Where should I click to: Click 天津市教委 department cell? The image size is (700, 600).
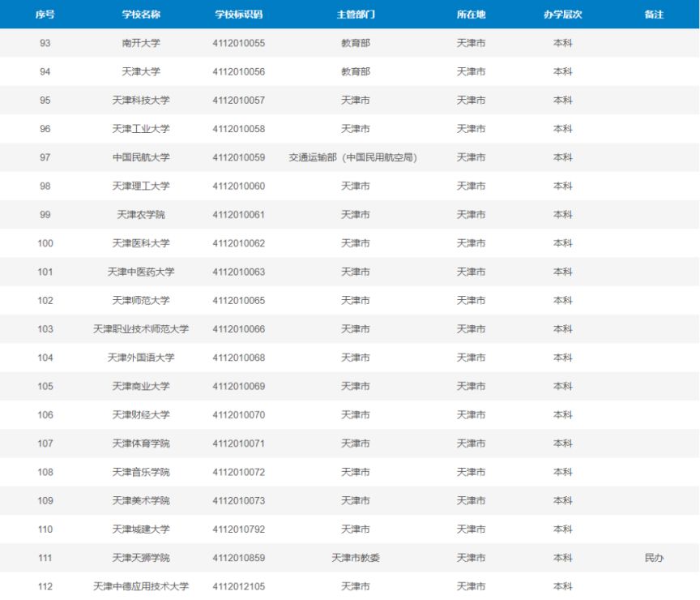[356, 558]
